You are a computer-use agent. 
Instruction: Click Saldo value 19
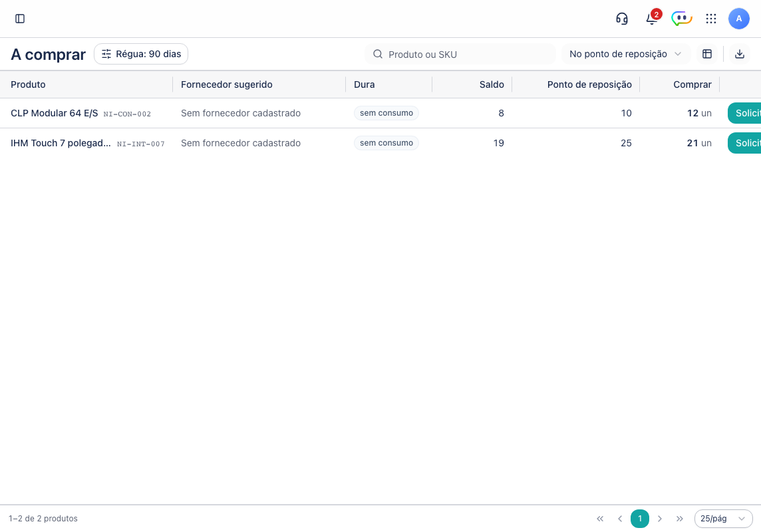(498, 143)
